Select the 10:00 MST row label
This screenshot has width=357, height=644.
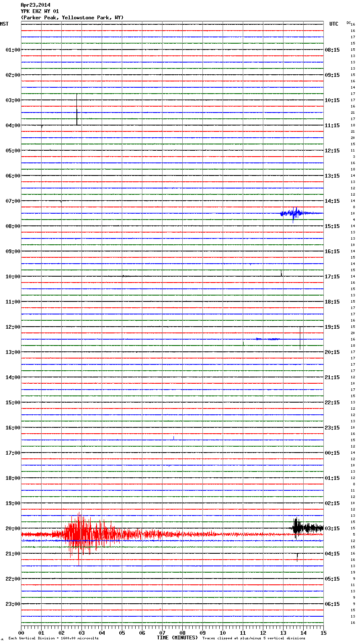pos(13,277)
